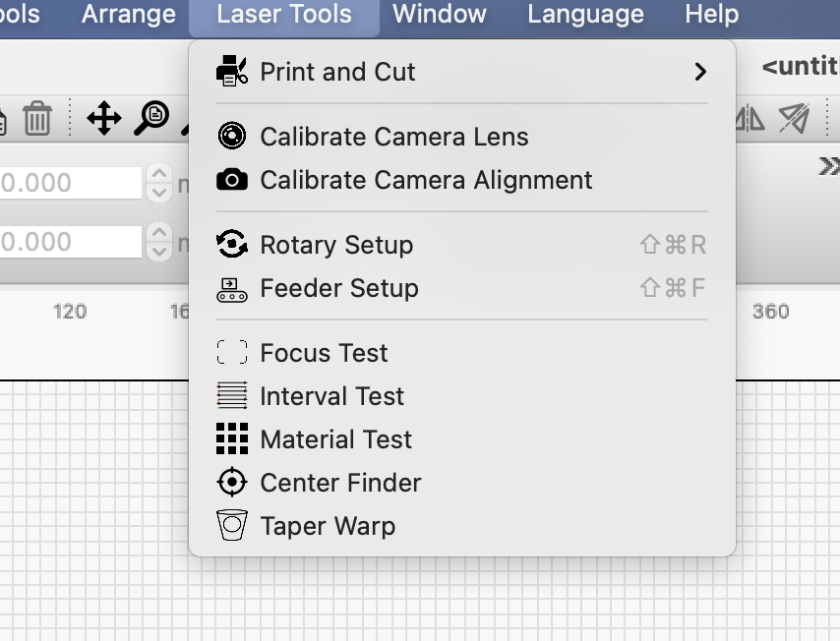Click the zoom-to-page magnifier icon
840x641 pixels.
151,118
